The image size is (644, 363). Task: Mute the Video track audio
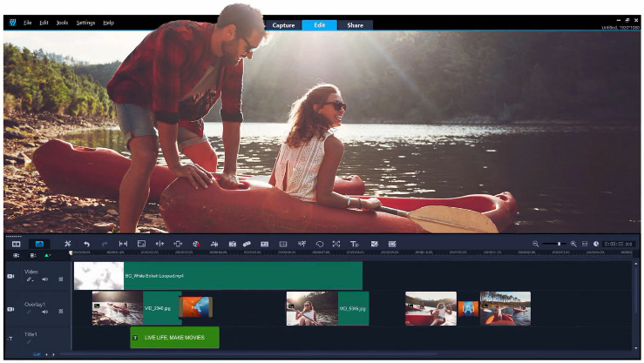click(44, 279)
